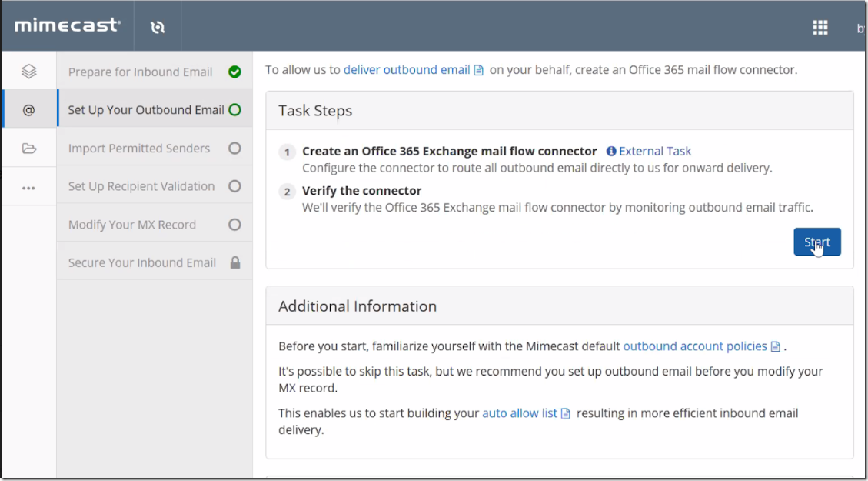Click document icon after outbound account policies
Viewport: 868px width, 481px height.
pyautogui.click(x=776, y=346)
